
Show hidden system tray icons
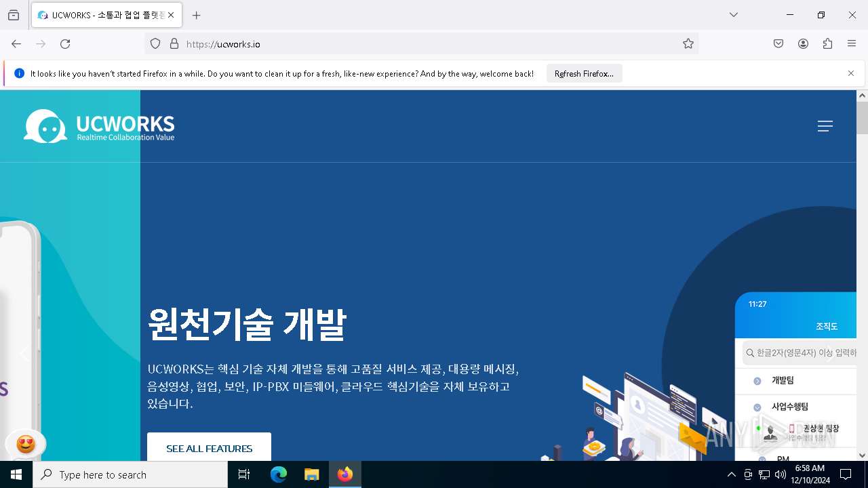(x=731, y=474)
